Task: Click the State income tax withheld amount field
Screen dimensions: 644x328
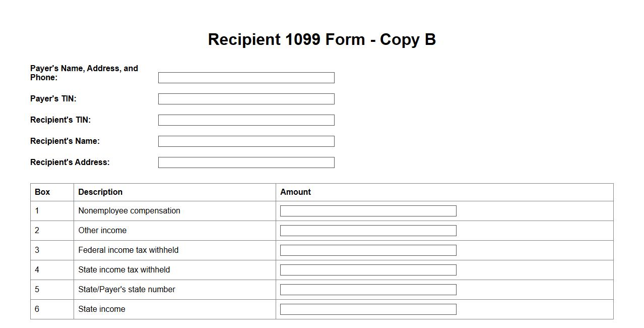Action: point(368,270)
